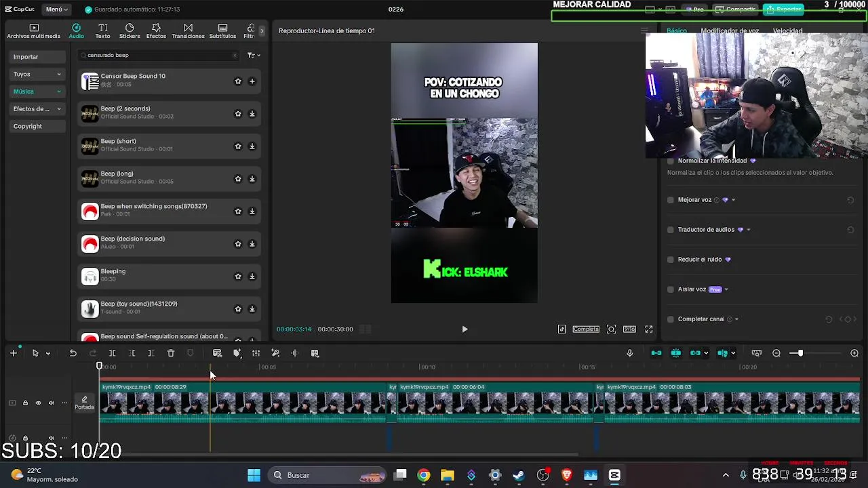This screenshot has width=868, height=488.
Task: Expand the Efectos de sonido section
Action: coord(37,108)
